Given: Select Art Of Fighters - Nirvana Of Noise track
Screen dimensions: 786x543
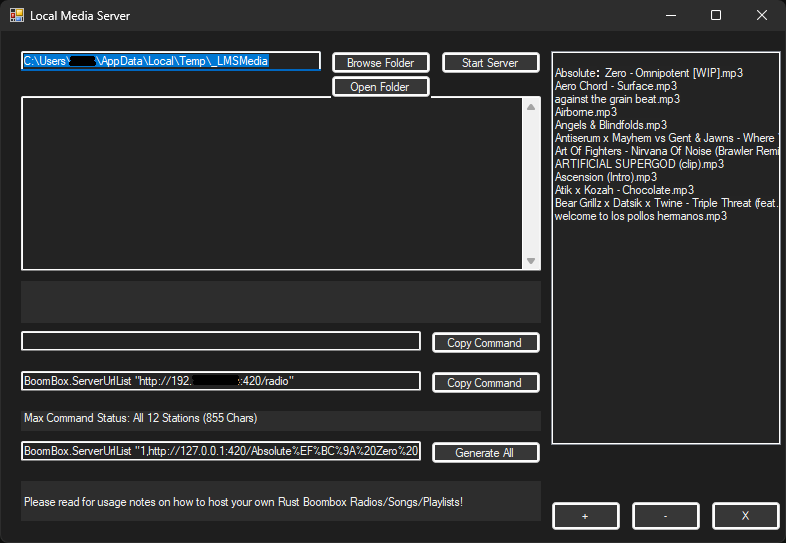Looking at the screenshot, I should tap(666, 151).
